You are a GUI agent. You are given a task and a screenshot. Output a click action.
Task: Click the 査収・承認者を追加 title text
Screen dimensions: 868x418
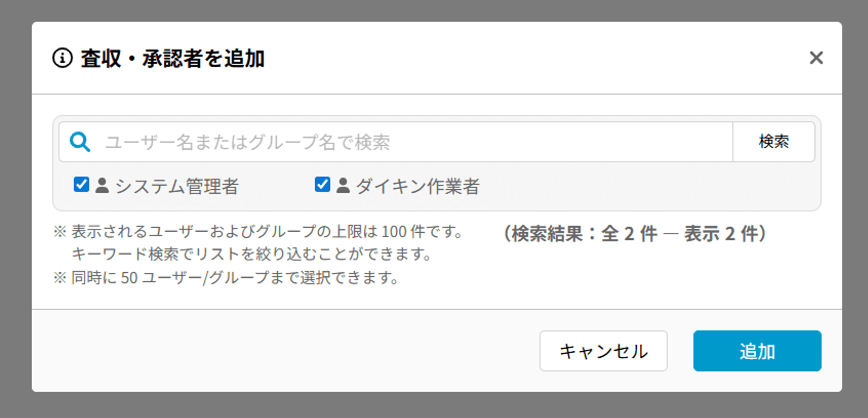(172, 58)
